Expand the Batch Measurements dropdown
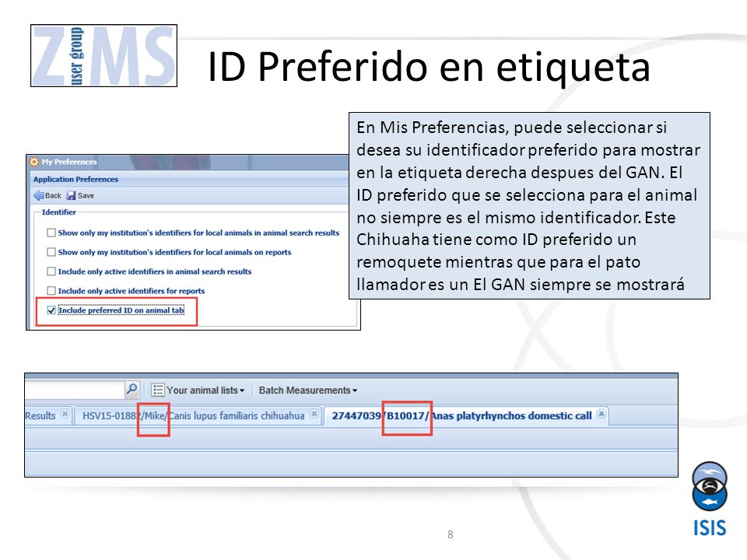 click(x=308, y=390)
